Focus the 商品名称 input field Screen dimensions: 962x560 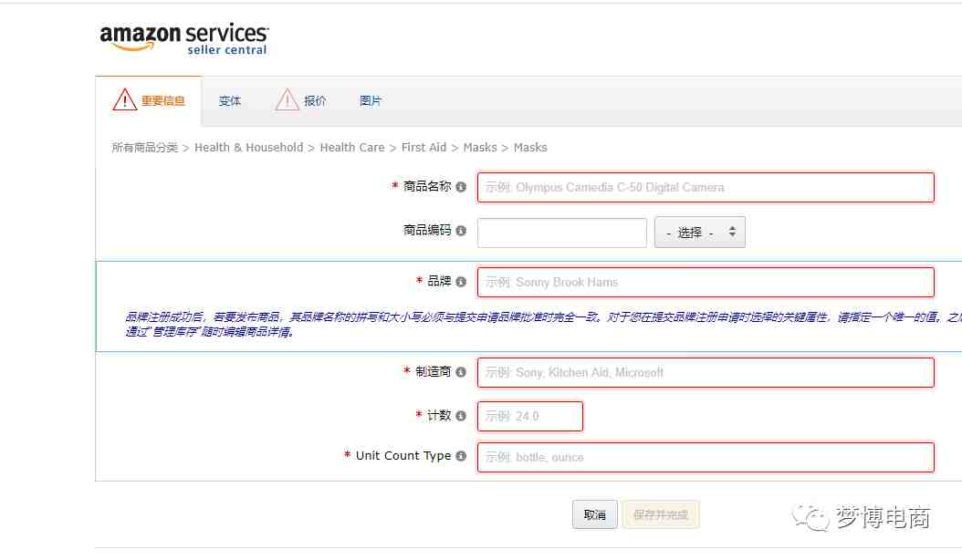point(706,187)
